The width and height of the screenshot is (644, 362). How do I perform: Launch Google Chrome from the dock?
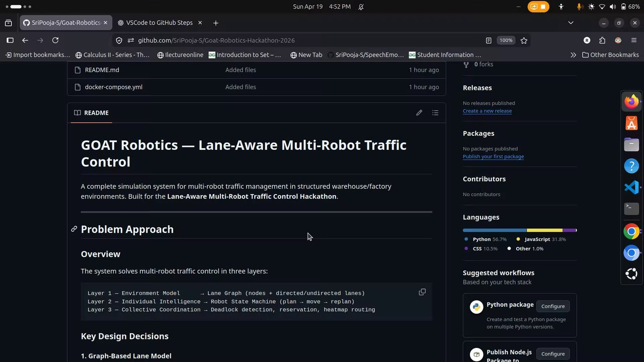[x=631, y=231]
